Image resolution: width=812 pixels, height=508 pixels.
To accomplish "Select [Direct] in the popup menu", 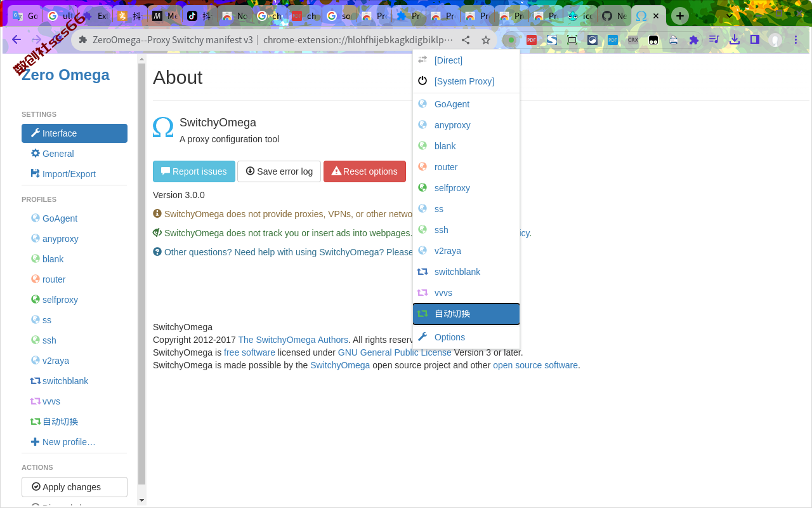I will tap(466, 60).
